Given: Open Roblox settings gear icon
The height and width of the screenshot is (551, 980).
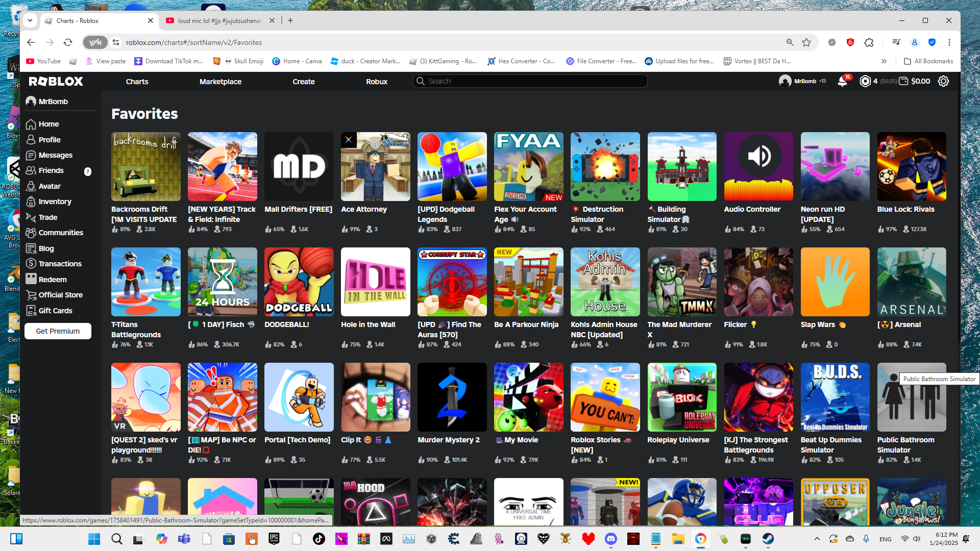Looking at the screenshot, I should coord(943,81).
